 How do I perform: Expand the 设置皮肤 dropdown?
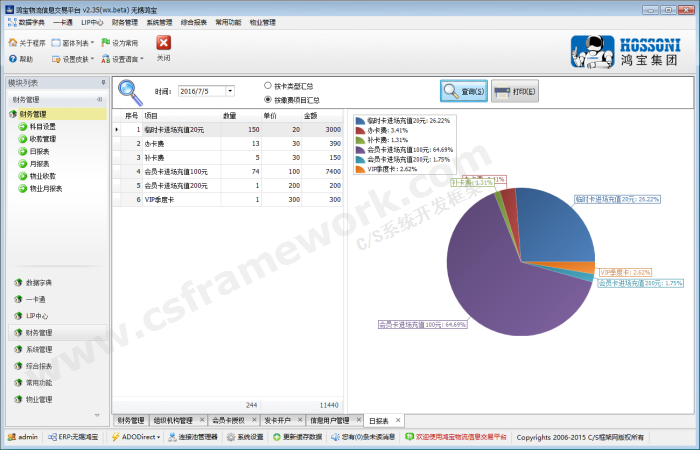click(93, 59)
